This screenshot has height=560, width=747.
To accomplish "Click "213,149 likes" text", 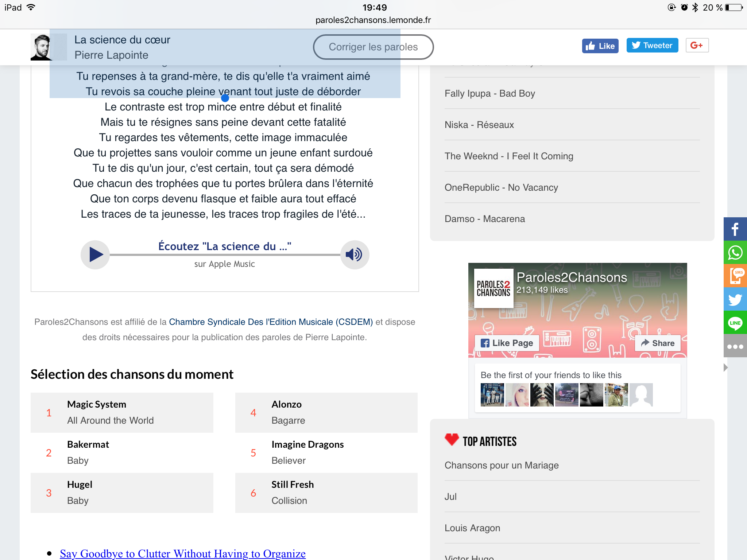I will 542,290.
